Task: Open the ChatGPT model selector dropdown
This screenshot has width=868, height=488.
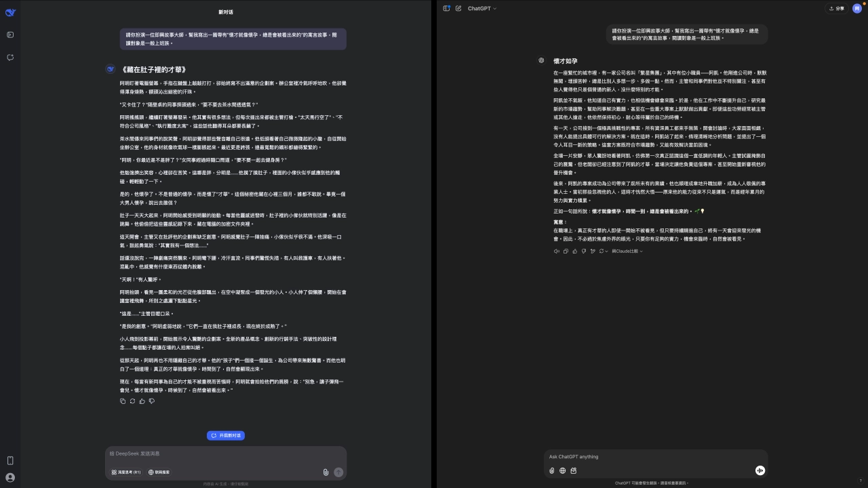Action: tap(482, 8)
